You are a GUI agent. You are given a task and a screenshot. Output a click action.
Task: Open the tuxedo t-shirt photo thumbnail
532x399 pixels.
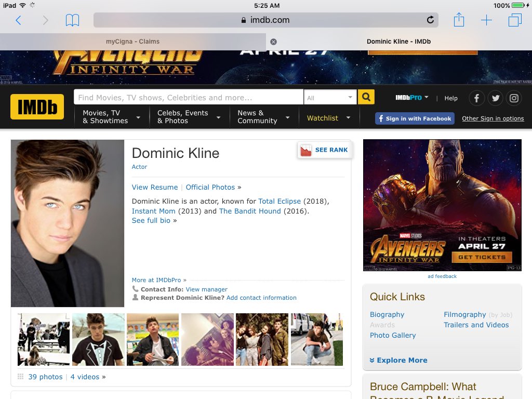(98, 339)
